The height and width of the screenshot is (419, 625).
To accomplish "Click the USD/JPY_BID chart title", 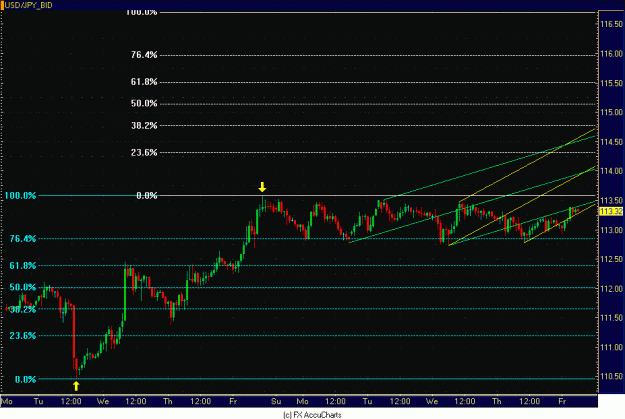I will point(29,6).
